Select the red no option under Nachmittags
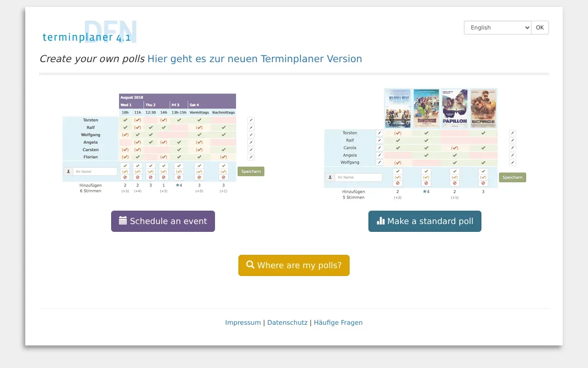 point(224,177)
